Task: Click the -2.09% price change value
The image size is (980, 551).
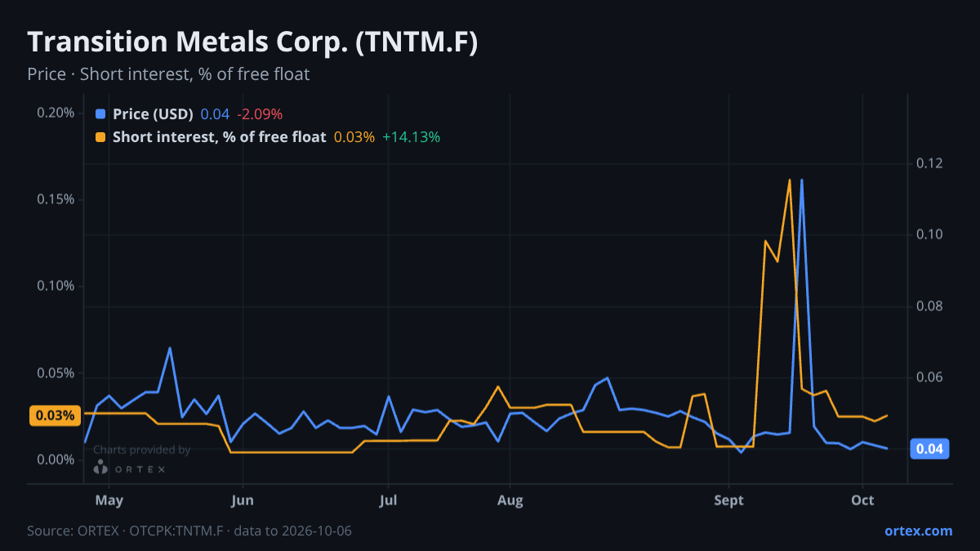Action: tap(260, 114)
